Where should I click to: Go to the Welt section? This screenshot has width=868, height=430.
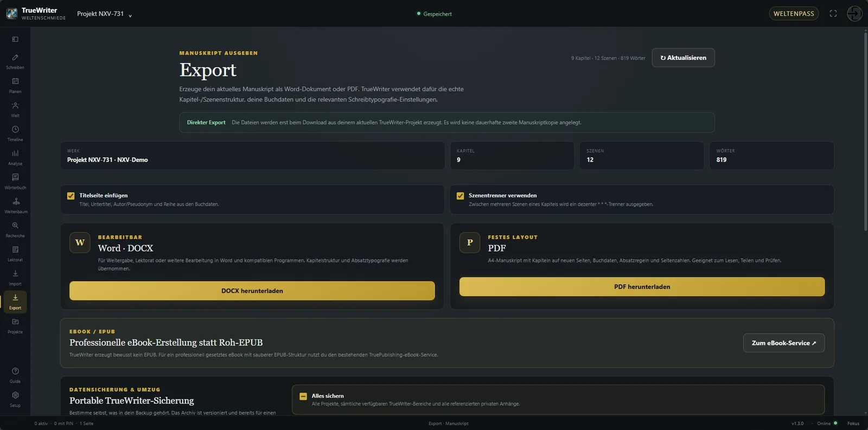(15, 110)
